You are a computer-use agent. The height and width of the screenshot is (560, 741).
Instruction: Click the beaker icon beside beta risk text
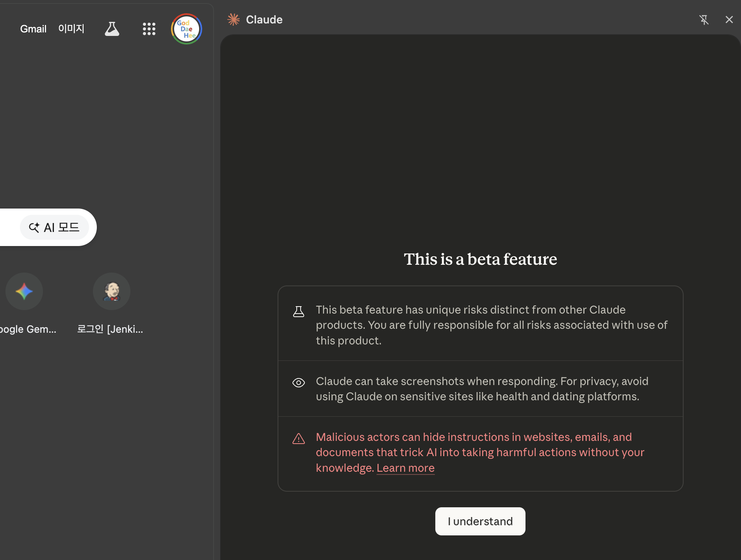pyautogui.click(x=299, y=311)
